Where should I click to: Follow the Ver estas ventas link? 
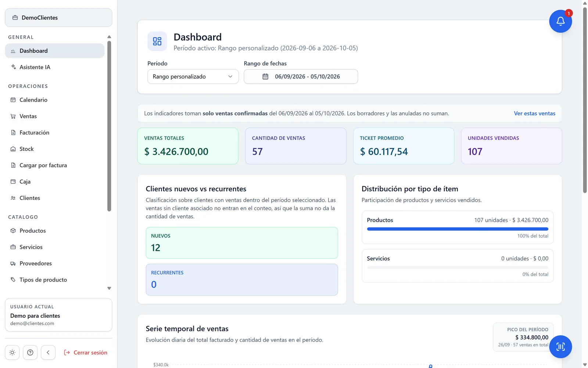534,113
